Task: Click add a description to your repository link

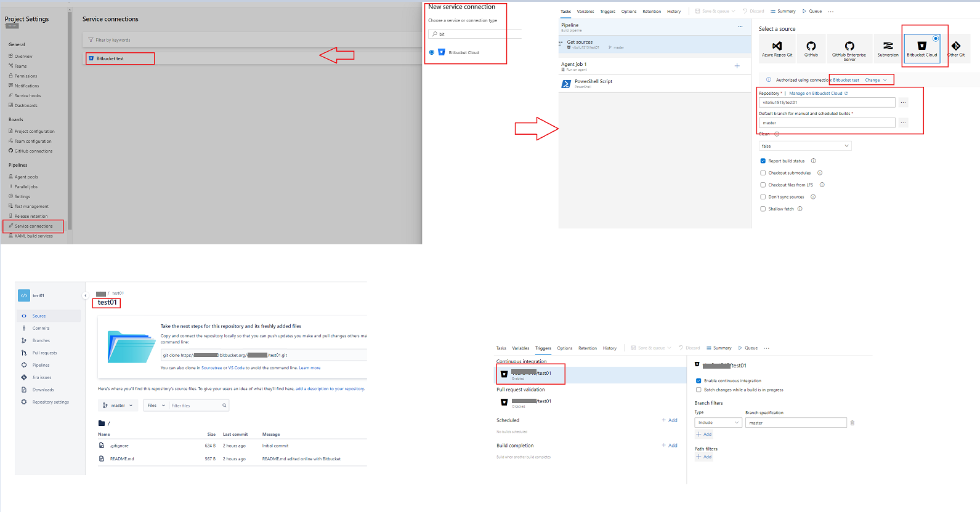Action: [330, 389]
